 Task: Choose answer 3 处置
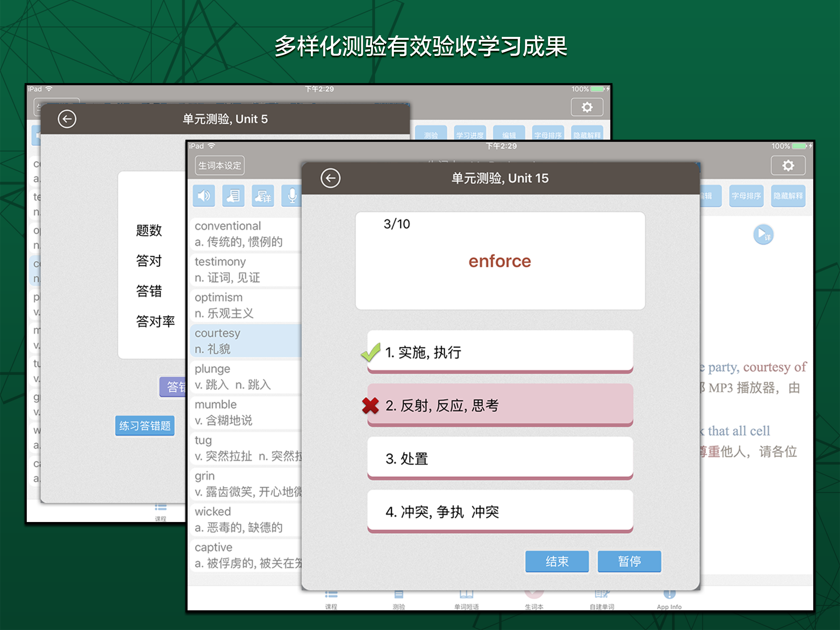(x=500, y=459)
